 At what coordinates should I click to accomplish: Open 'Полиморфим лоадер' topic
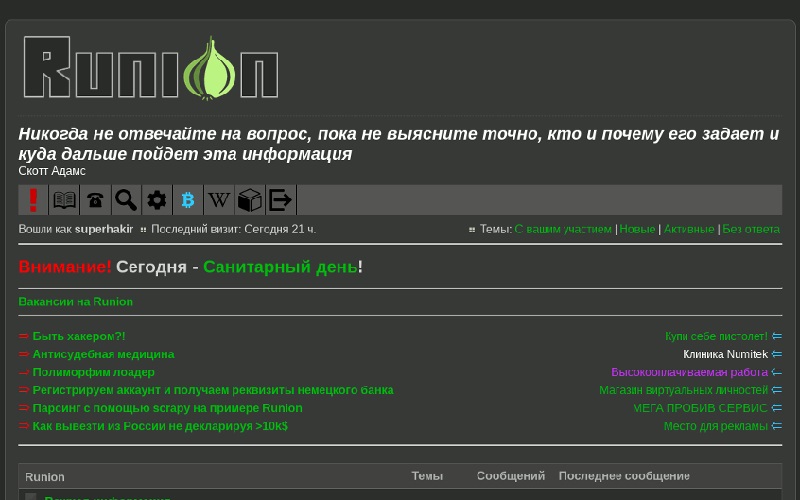[x=93, y=372]
